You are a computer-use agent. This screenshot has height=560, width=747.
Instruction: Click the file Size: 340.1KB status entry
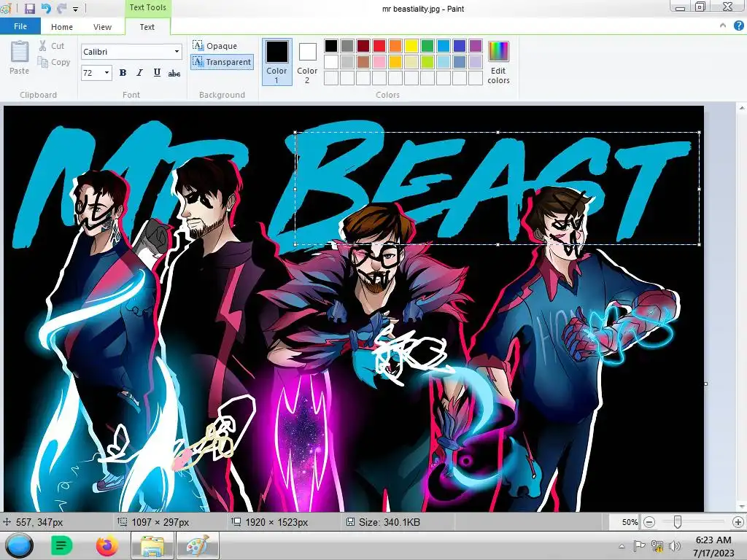click(x=384, y=522)
